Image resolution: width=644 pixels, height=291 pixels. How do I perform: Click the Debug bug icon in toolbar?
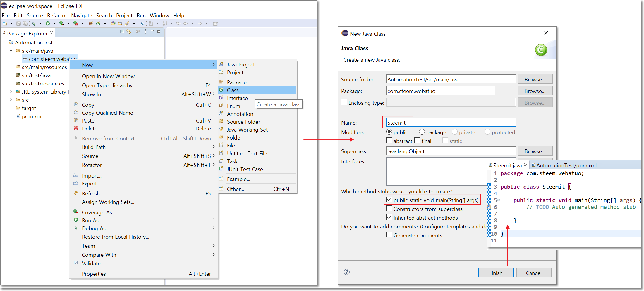34,23
